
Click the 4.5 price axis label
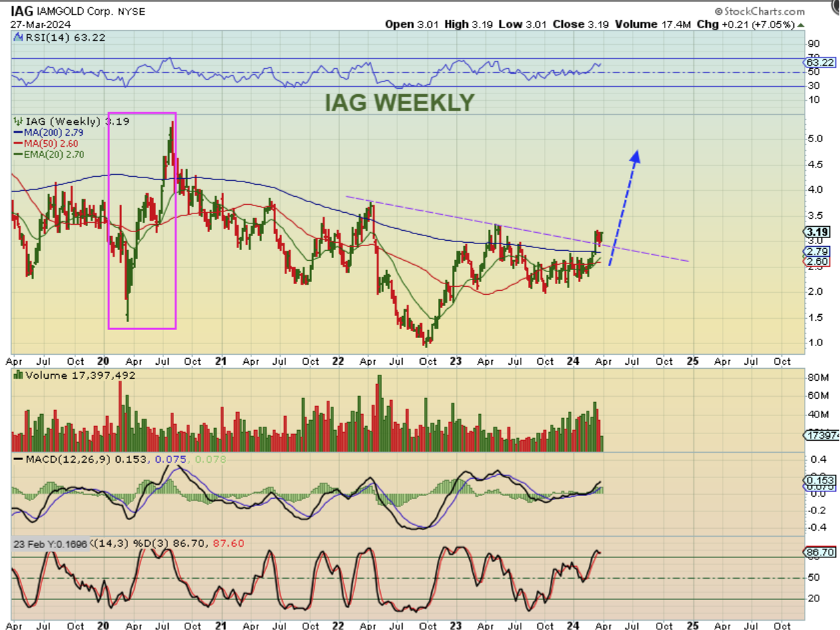pos(814,164)
